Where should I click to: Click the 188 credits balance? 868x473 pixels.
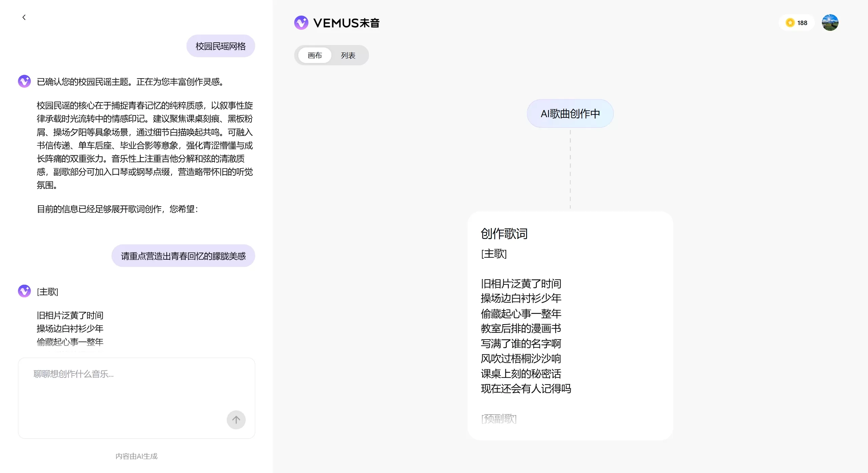[x=802, y=23]
